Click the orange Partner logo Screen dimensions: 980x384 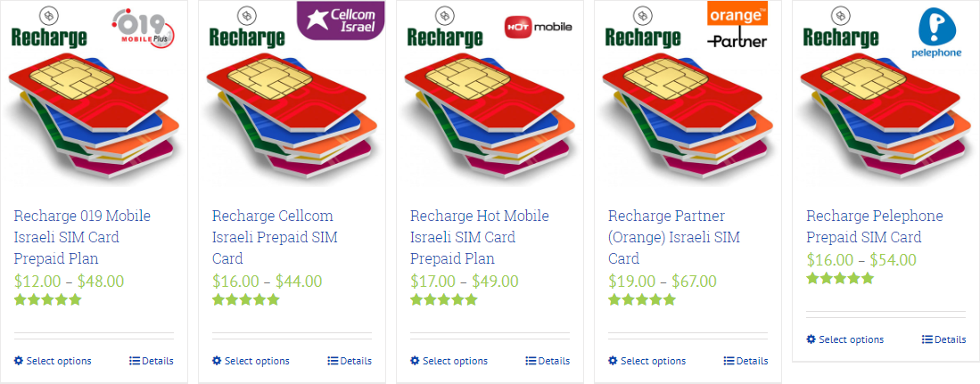tap(737, 25)
